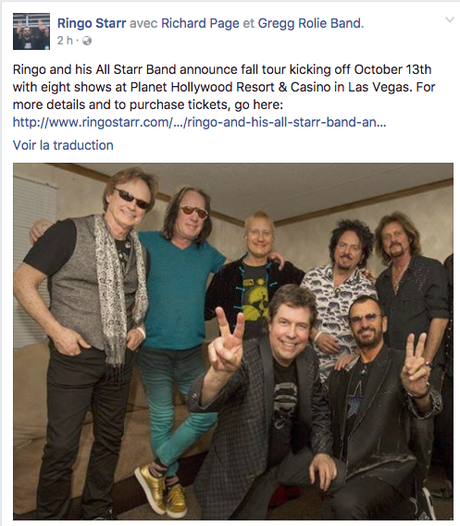Open the Ringo Starr page name link
The height and width of the screenshot is (526, 460).
pyautogui.click(x=92, y=23)
